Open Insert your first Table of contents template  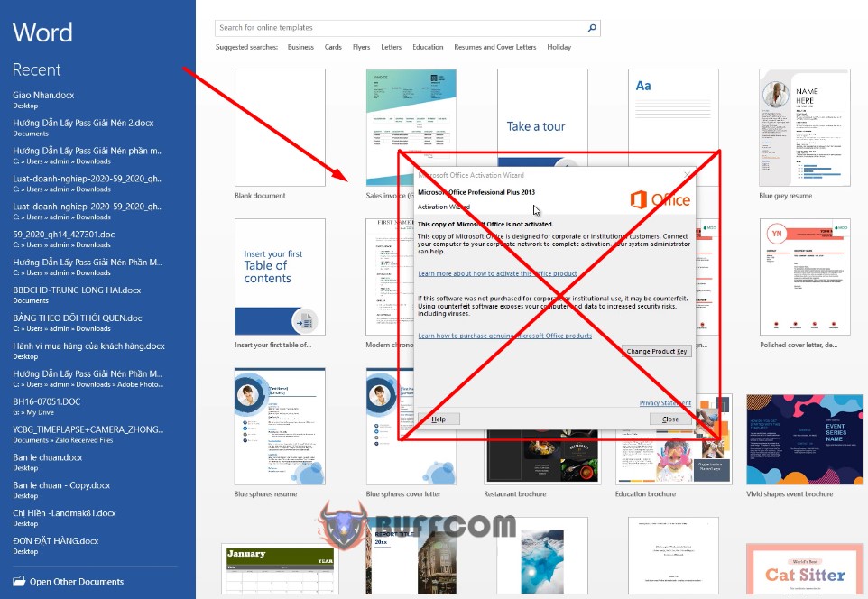280,277
